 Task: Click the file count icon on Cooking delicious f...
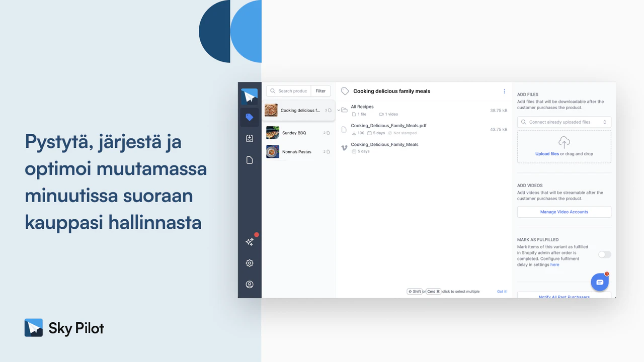tap(330, 110)
